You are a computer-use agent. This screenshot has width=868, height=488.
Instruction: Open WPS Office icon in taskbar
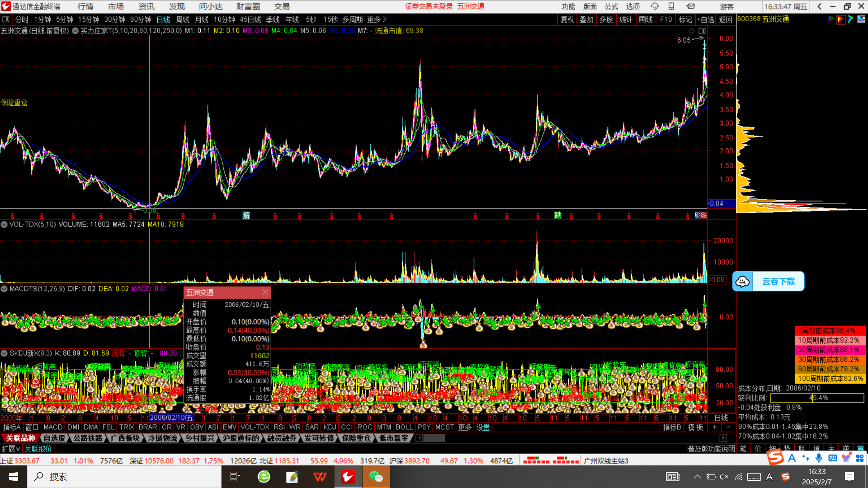pyautogui.click(x=320, y=477)
